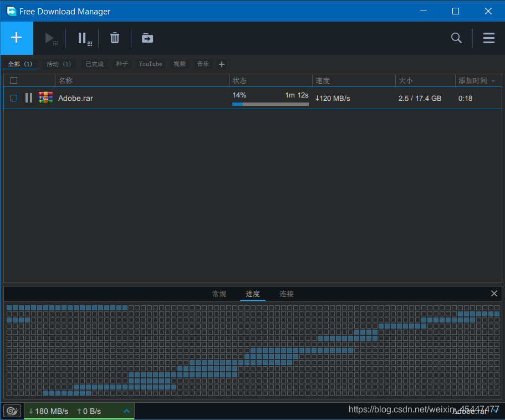Image resolution: width=505 pixels, height=420 pixels.
Task: Tick the Adobe.rar row checkbox
Action: 14,98
